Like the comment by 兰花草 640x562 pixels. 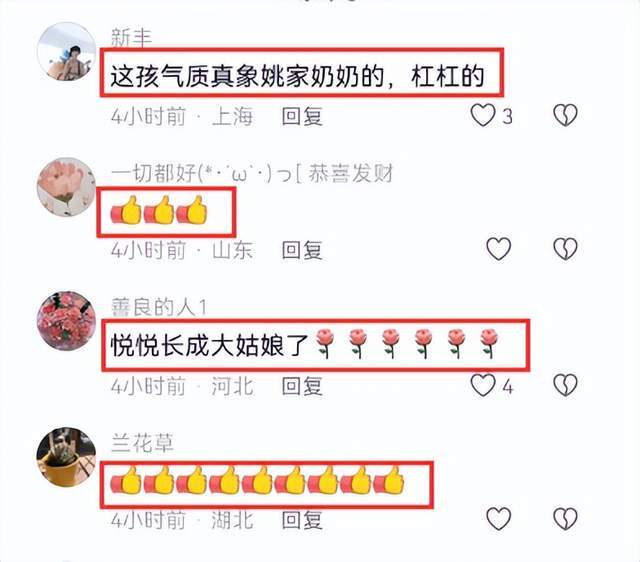point(498,519)
